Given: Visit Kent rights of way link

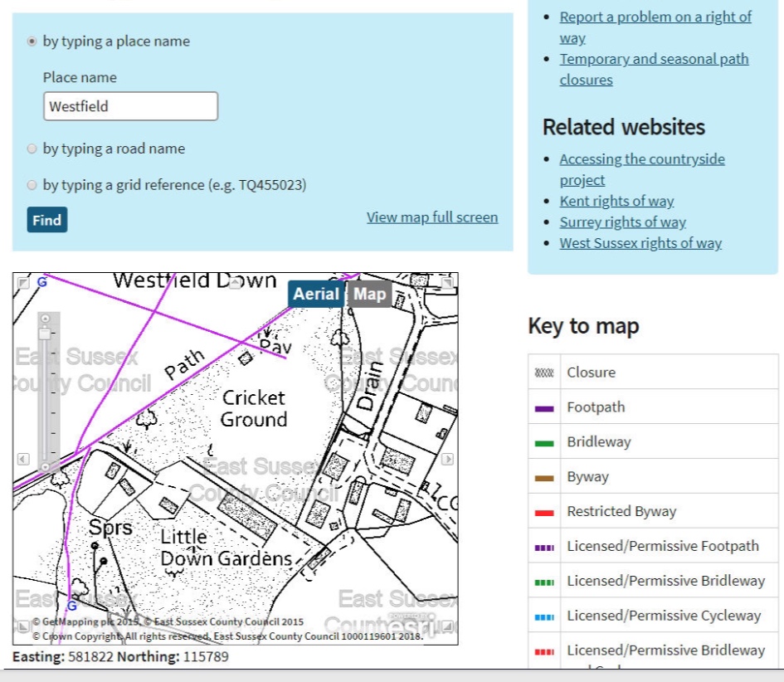Looking at the screenshot, I should 616,201.
